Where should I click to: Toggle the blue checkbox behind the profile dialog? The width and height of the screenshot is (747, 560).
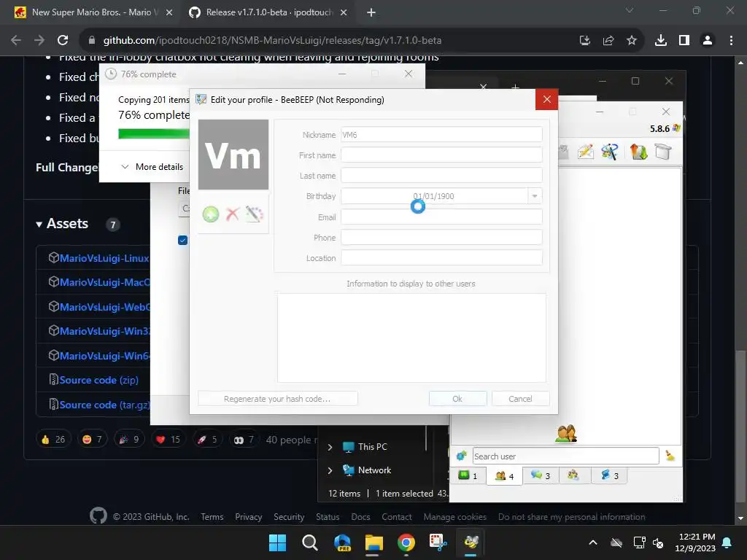[182, 240]
